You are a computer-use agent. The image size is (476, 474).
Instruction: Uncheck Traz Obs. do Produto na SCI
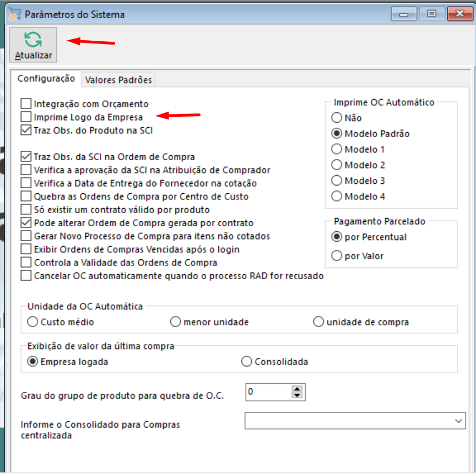[x=26, y=130]
